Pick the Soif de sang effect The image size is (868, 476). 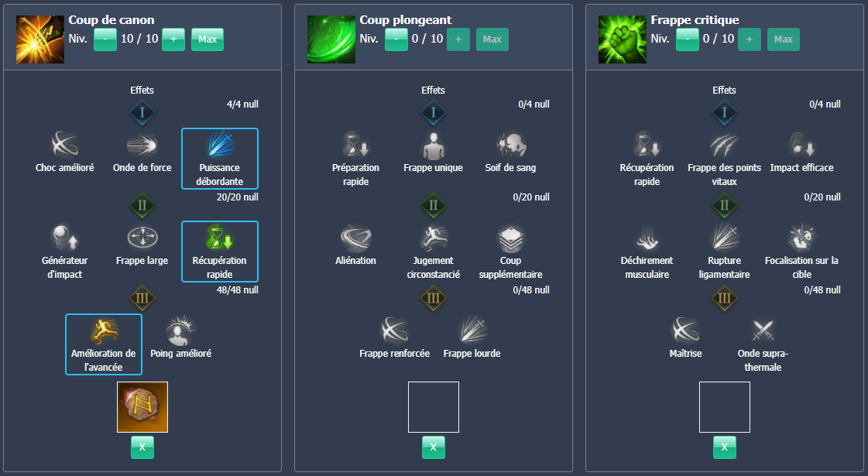tap(510, 146)
